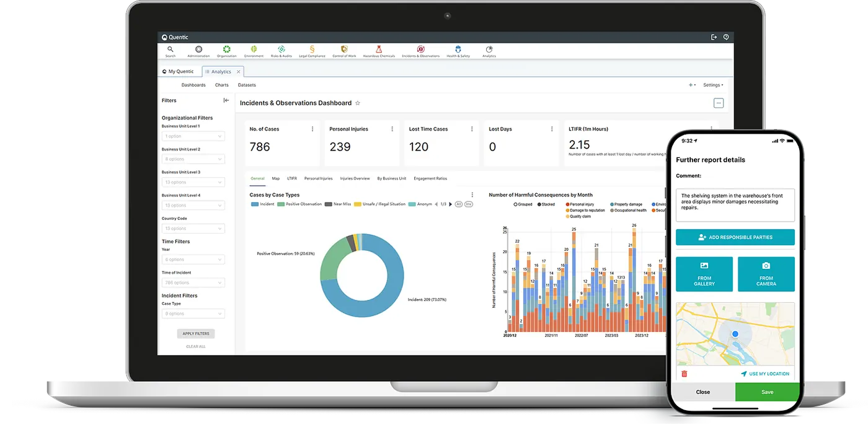The height and width of the screenshot is (425, 868).
Task: Open Cases by Case Types chart menu
Action: click(472, 195)
